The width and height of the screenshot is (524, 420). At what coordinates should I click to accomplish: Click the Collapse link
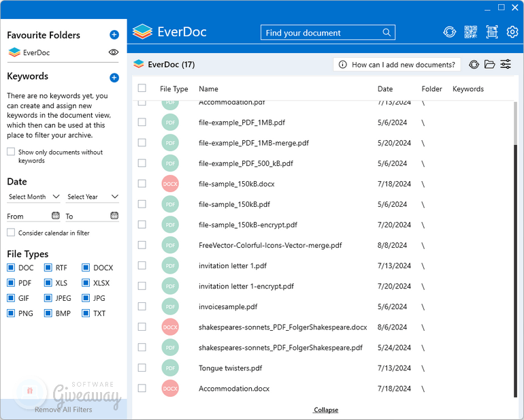(x=326, y=410)
